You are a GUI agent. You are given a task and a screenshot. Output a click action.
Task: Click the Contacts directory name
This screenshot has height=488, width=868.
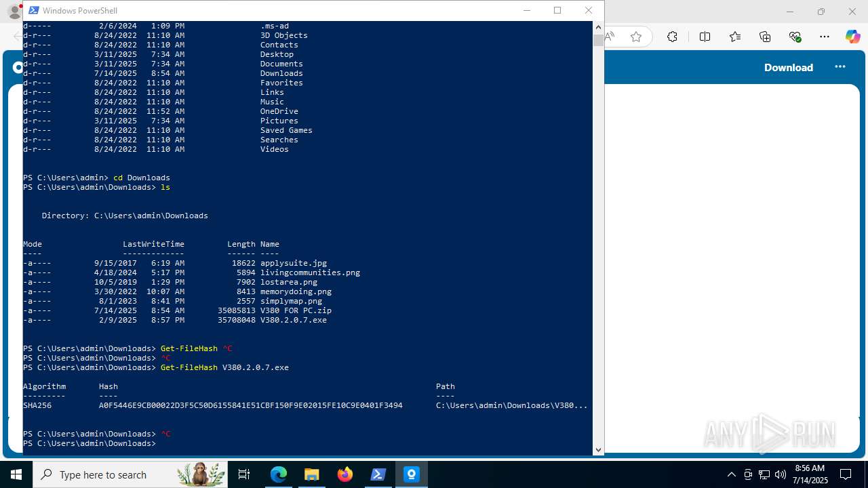click(x=279, y=45)
